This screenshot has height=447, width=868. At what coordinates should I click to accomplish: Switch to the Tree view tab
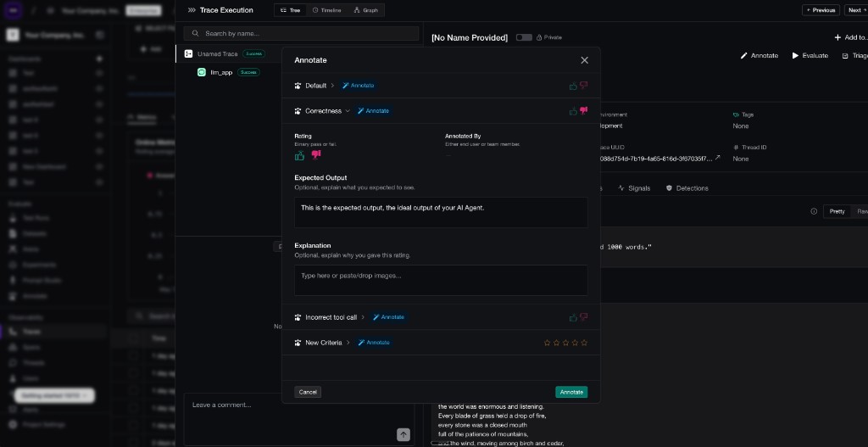pos(290,10)
